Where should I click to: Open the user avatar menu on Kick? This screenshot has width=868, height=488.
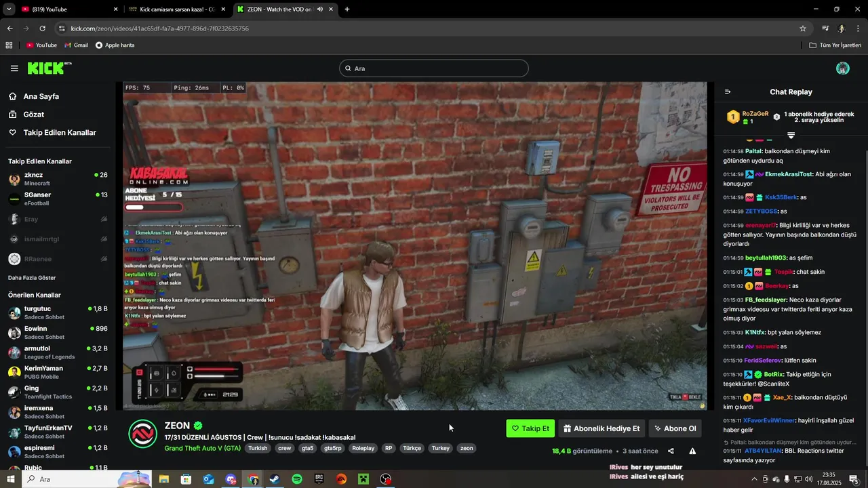(843, 68)
